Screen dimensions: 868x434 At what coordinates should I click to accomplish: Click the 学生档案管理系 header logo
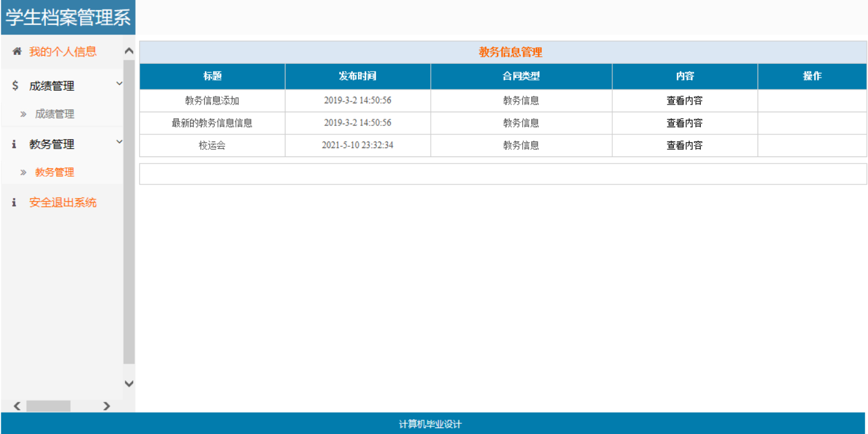(x=68, y=17)
